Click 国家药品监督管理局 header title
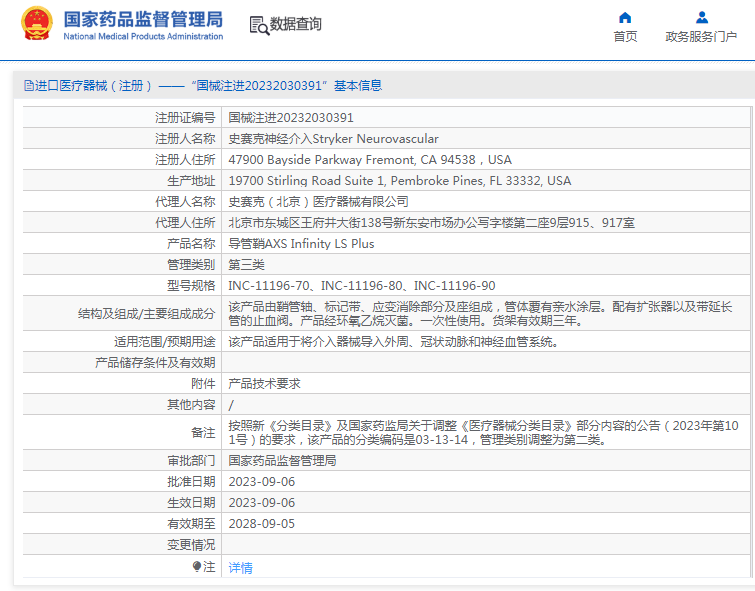 coord(143,19)
